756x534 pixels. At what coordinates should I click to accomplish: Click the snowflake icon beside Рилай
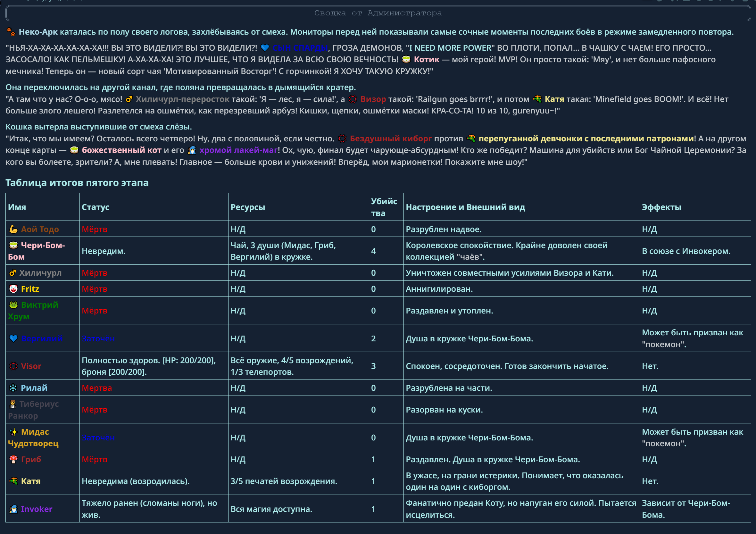point(13,388)
